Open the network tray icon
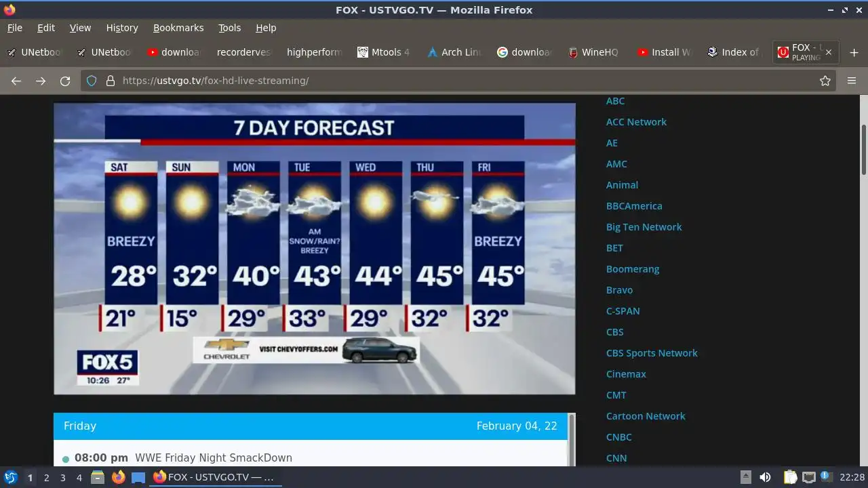The image size is (868, 488). 808,477
